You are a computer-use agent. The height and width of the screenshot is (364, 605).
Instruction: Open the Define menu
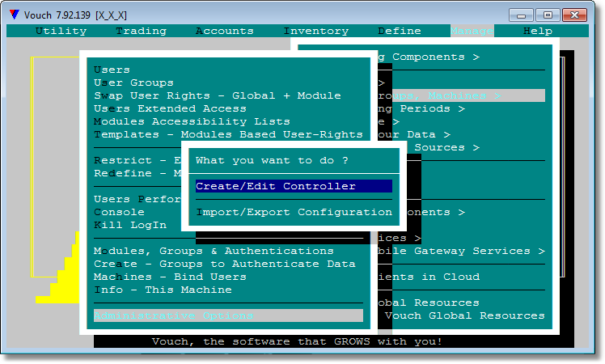(x=400, y=31)
